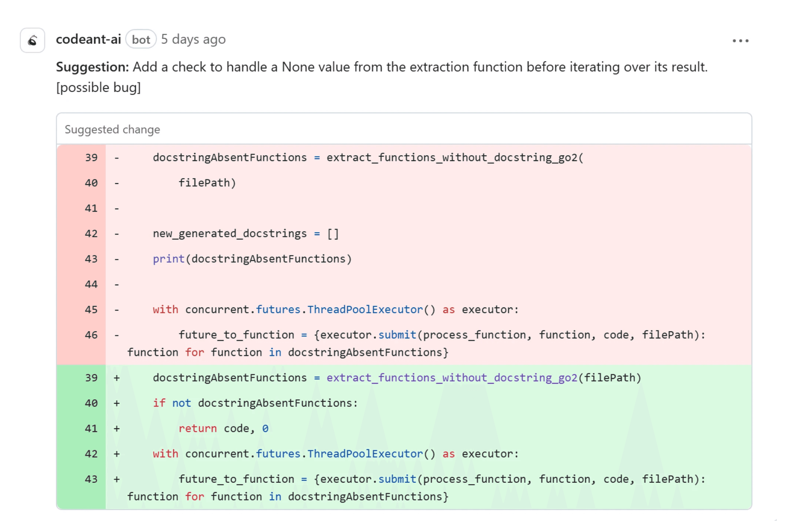This screenshot has height=532, width=788.
Task: Click the bot label badge
Action: pos(141,40)
